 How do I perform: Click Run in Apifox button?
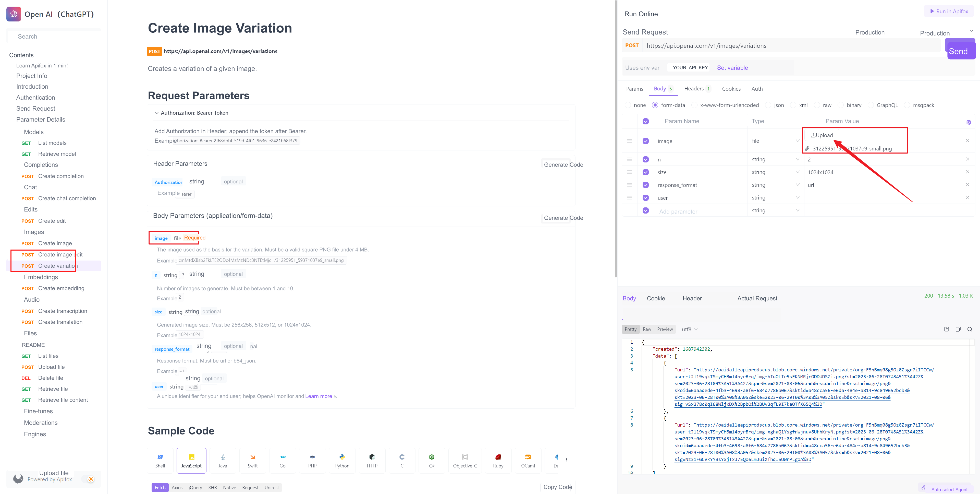pos(949,11)
